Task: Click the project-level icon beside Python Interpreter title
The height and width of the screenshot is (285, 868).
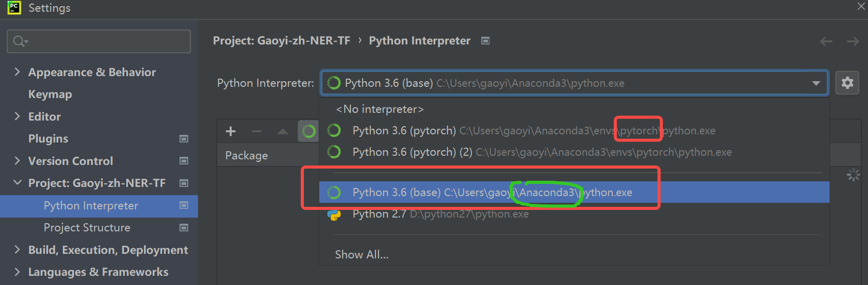Action: click(485, 41)
